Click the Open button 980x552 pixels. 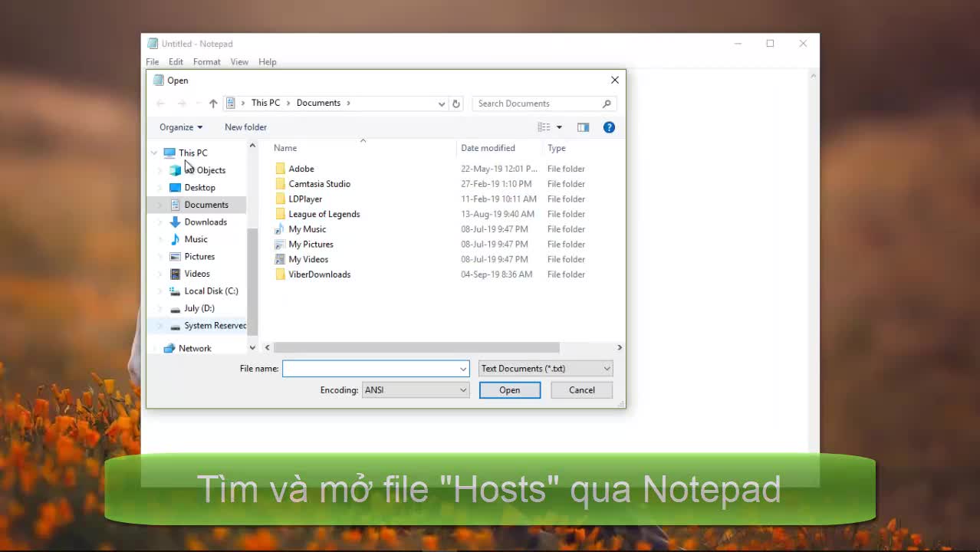coord(510,390)
